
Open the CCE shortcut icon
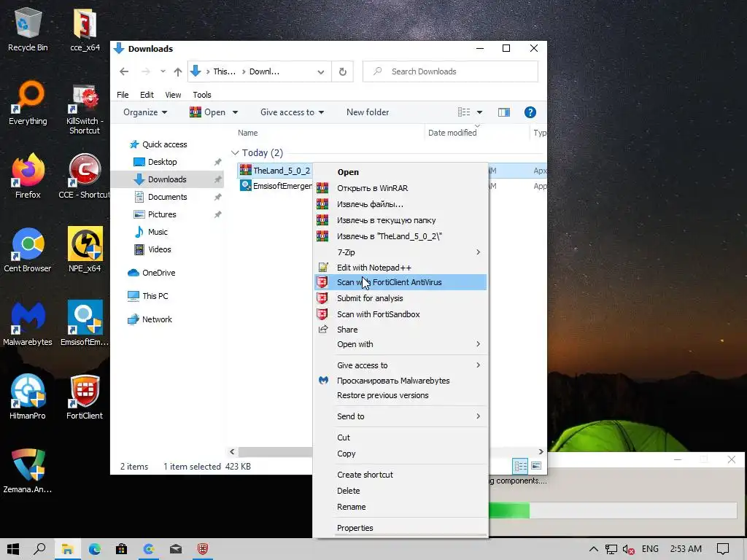pyautogui.click(x=85, y=176)
